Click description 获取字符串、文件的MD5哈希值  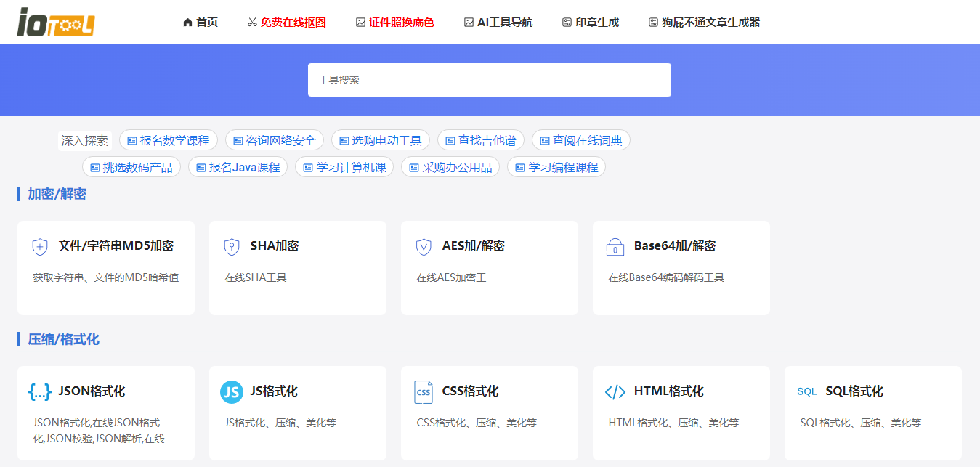pyautogui.click(x=106, y=277)
